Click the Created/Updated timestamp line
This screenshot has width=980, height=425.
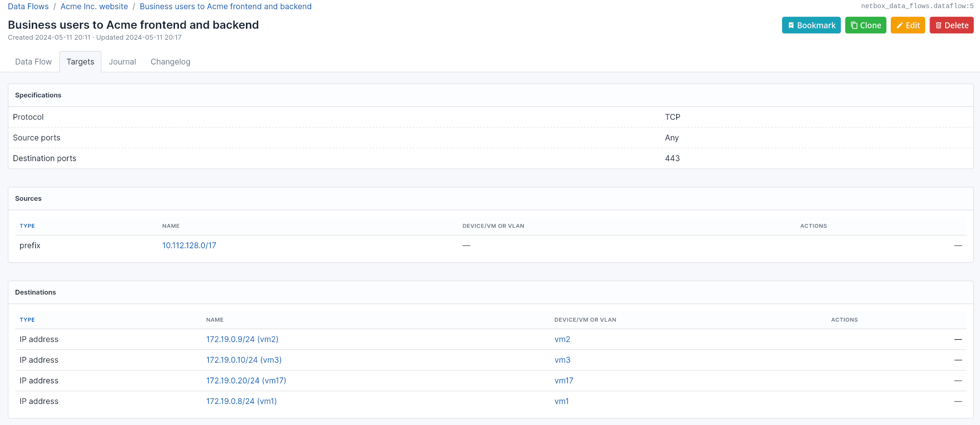95,38
